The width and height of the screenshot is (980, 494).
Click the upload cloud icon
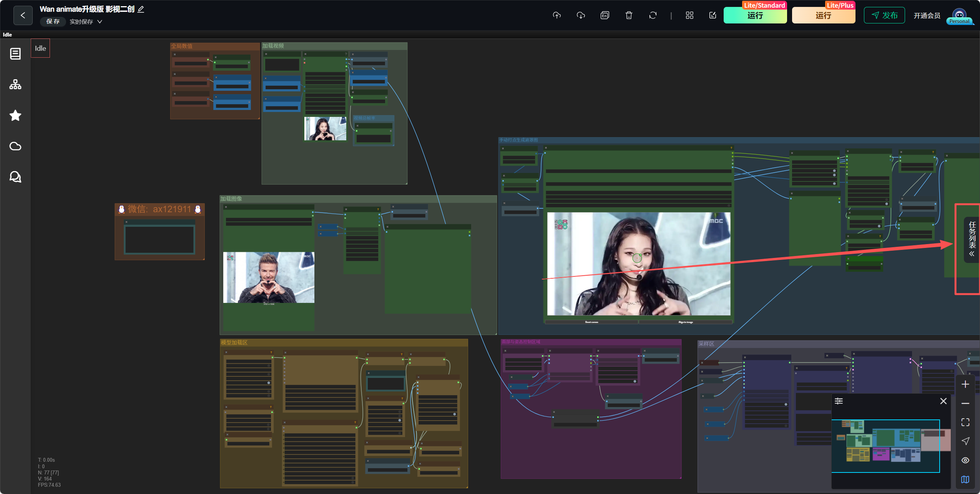[x=557, y=15]
